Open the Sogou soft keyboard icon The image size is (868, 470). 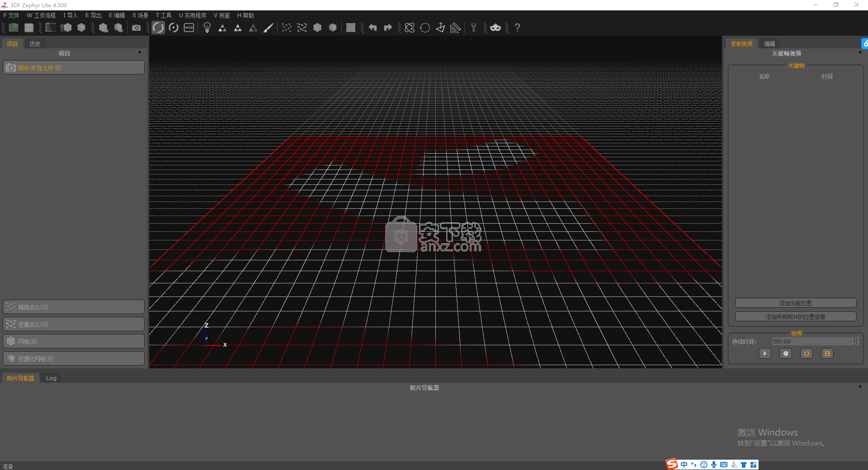724,465
